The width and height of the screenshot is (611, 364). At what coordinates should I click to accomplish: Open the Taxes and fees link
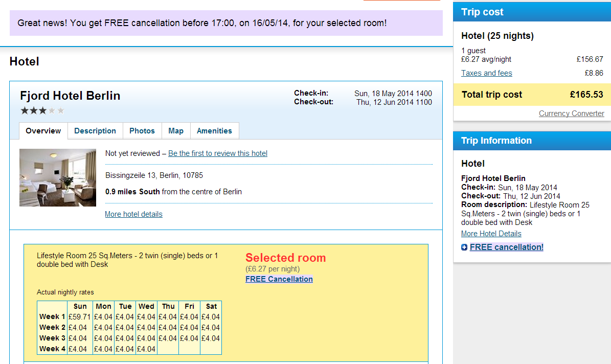(486, 73)
